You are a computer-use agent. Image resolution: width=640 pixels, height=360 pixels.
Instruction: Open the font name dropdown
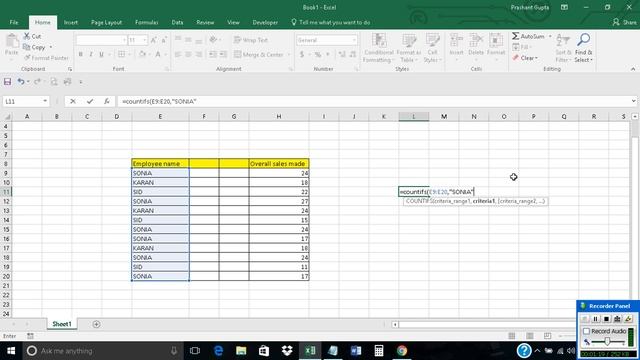124,40
